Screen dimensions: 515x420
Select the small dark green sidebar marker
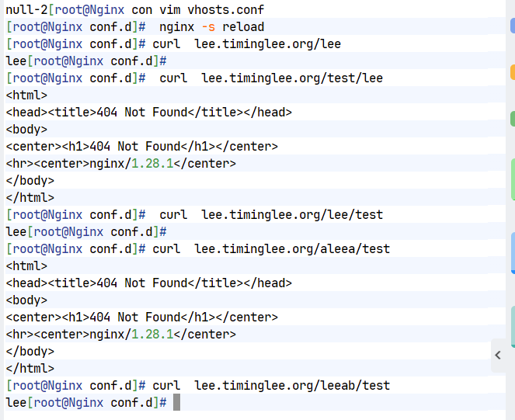[513, 119]
